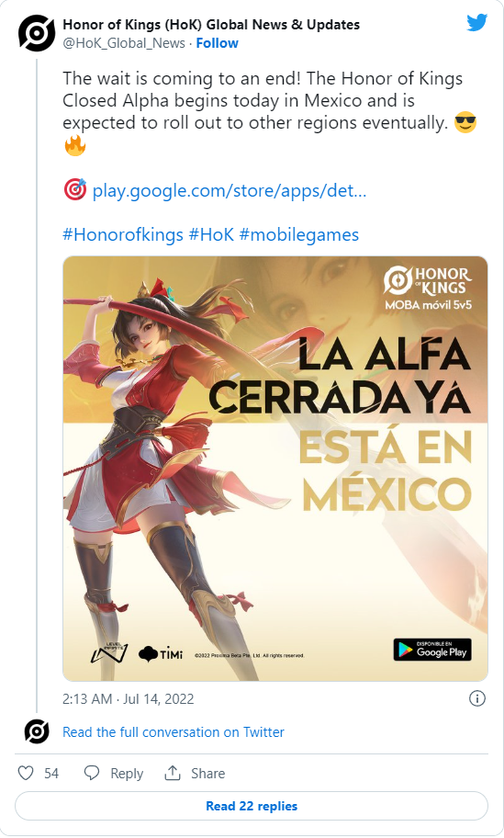Viewport: 504px width, 838px height.
Task: Click the reply speech bubble icon
Action: 92,773
